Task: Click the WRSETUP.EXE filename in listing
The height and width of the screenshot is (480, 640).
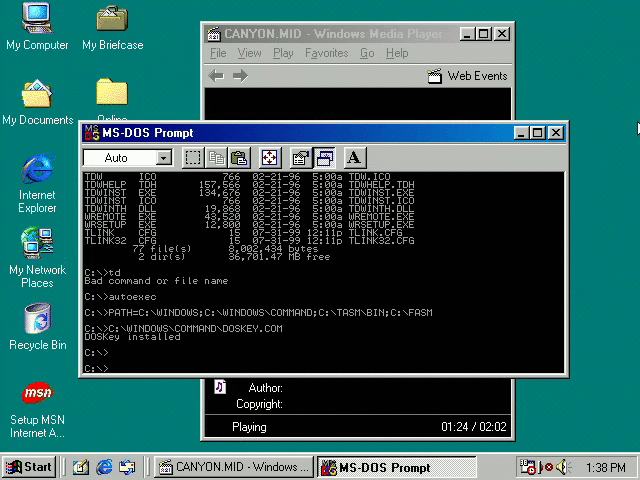Action: click(x=381, y=224)
